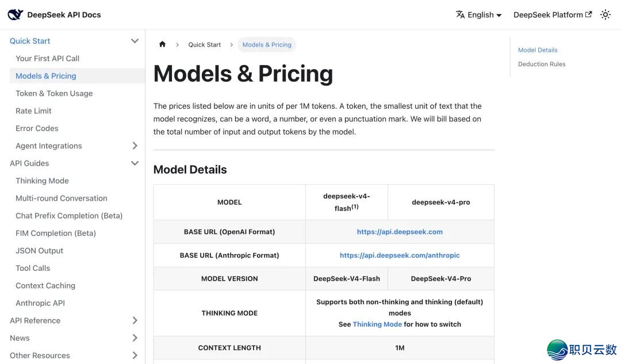The height and width of the screenshot is (364, 621).
Task: Click the deepseek-v4-flash table cell
Action: [x=347, y=202]
